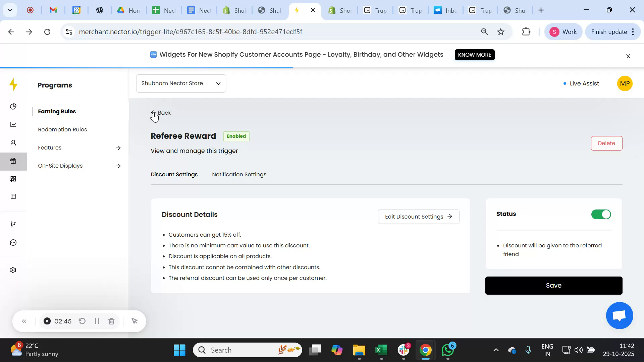Pause the screen recording
The image size is (644, 362).
[97, 321]
